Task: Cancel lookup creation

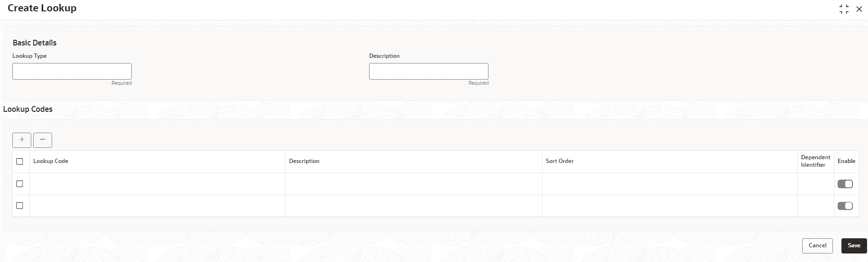Action: pyautogui.click(x=817, y=245)
